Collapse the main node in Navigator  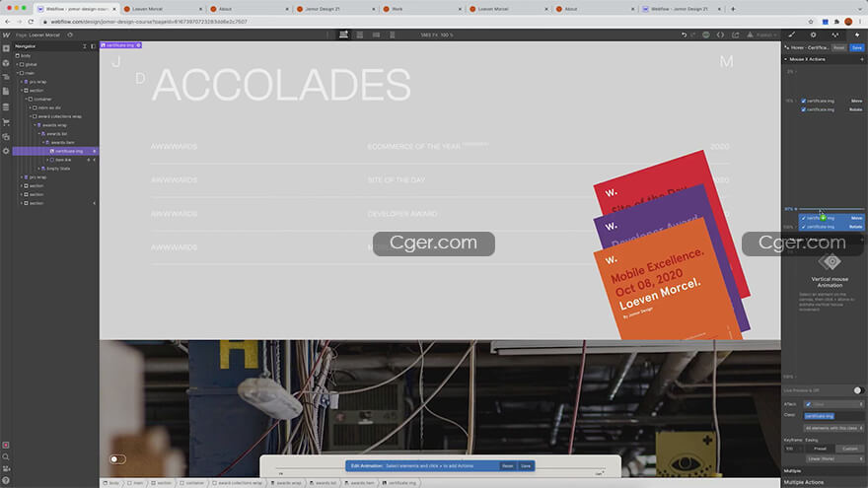[x=17, y=73]
